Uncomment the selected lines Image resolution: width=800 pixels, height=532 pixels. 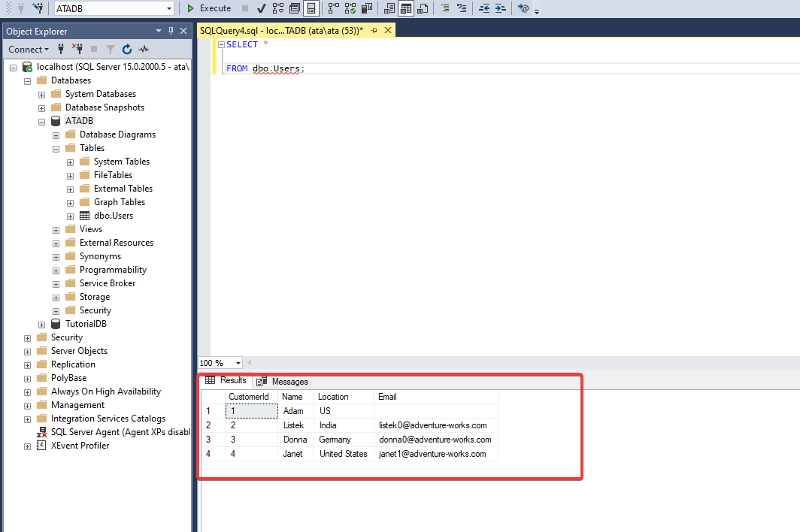[462, 8]
